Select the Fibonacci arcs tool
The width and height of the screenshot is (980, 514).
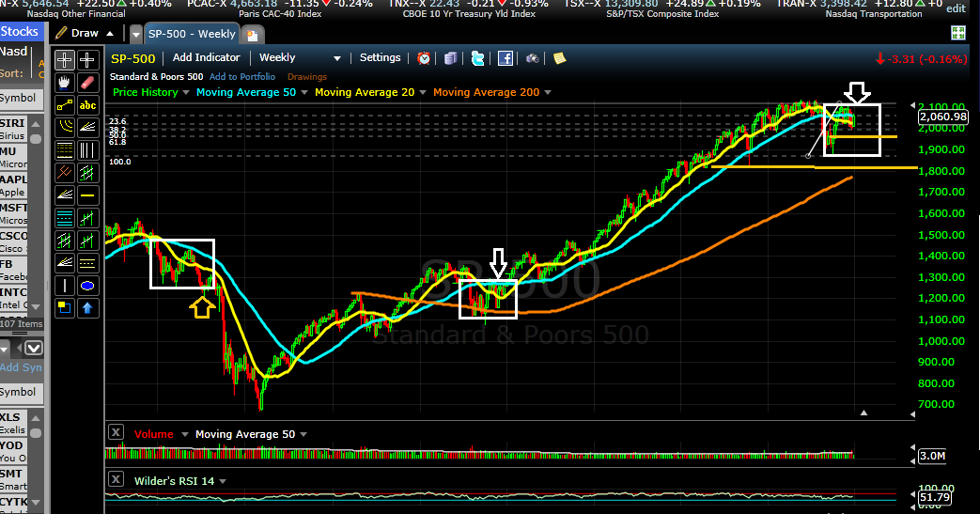(65, 128)
